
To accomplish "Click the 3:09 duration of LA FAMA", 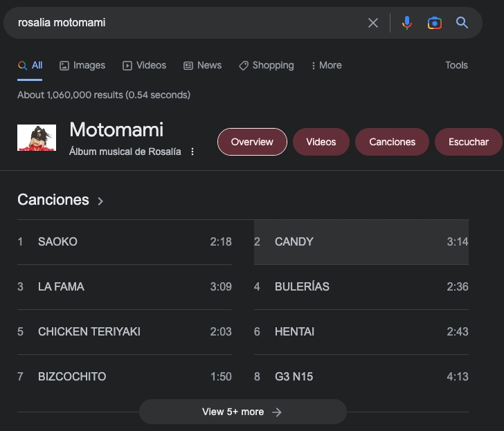I will pyautogui.click(x=221, y=287).
